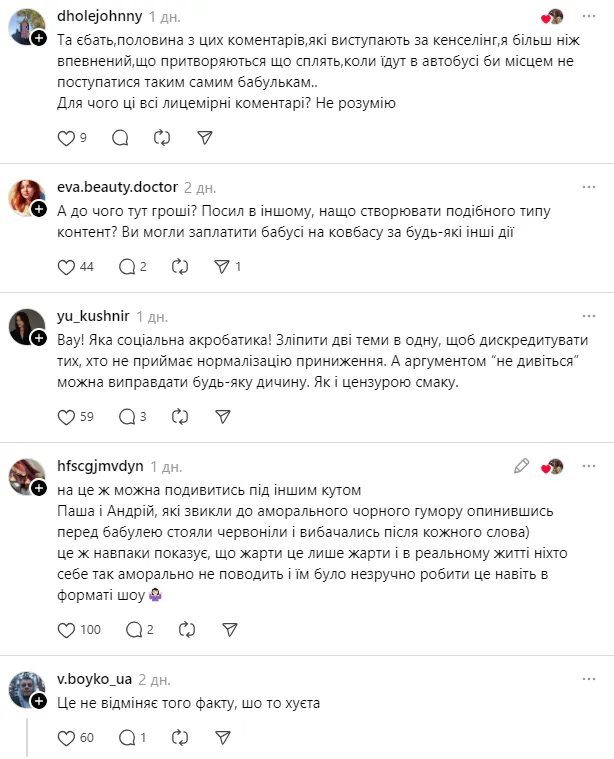
Task: Open more options for yu_kushnir's comment
Action: [x=590, y=316]
